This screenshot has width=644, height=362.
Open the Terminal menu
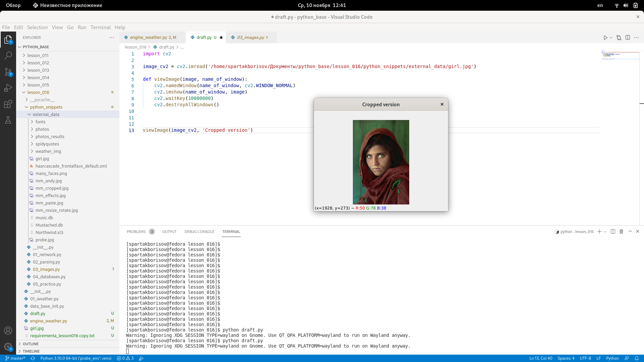100,27
